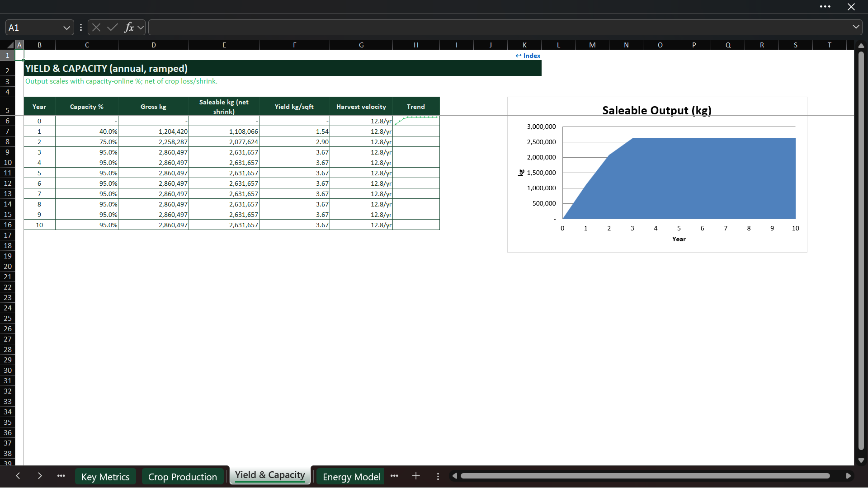The image size is (868, 488).
Task: Click the Name Box showing A1
Action: coord(34,28)
